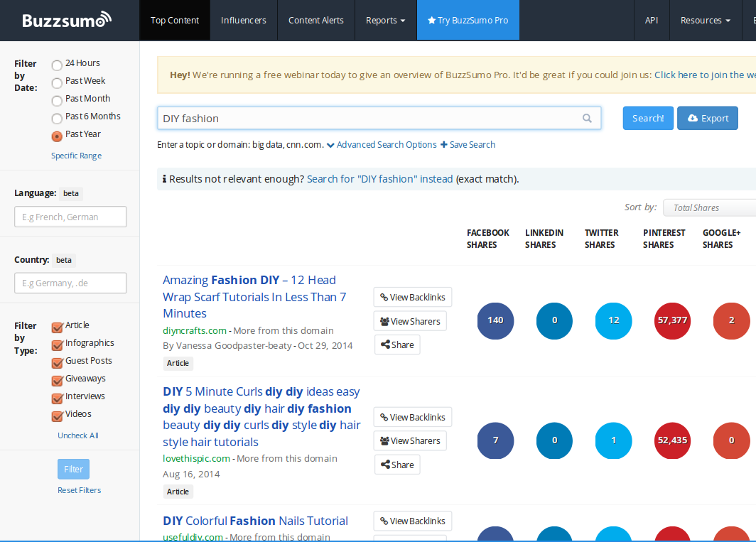Click Pinterest shares circle showing 52,435
Image resolution: width=756 pixels, height=542 pixels.
(673, 440)
